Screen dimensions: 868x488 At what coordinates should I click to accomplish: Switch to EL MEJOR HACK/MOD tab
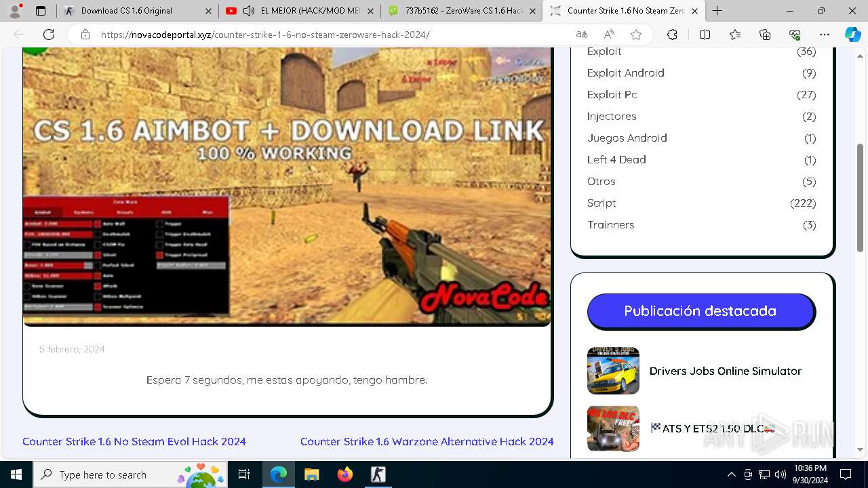pos(299,11)
